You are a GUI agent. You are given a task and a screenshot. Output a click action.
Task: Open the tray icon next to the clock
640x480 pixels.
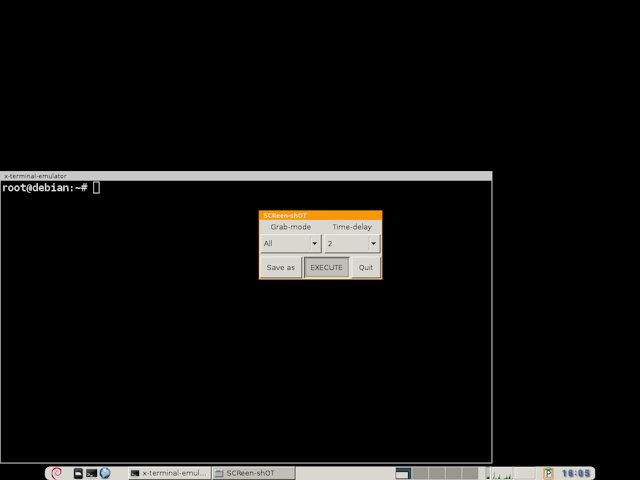(x=548, y=473)
